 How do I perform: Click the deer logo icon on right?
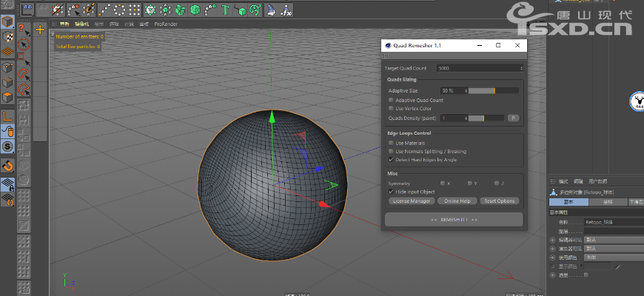click(637, 100)
